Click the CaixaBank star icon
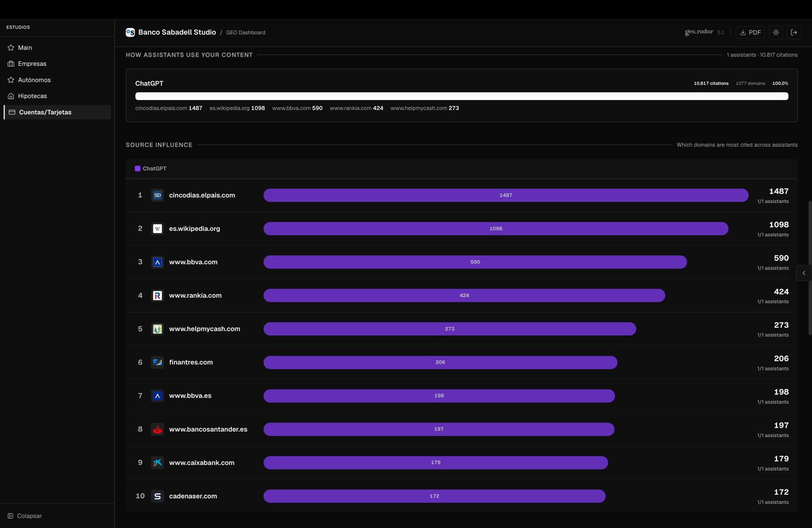Viewport: 812px width, 528px height. click(x=157, y=463)
